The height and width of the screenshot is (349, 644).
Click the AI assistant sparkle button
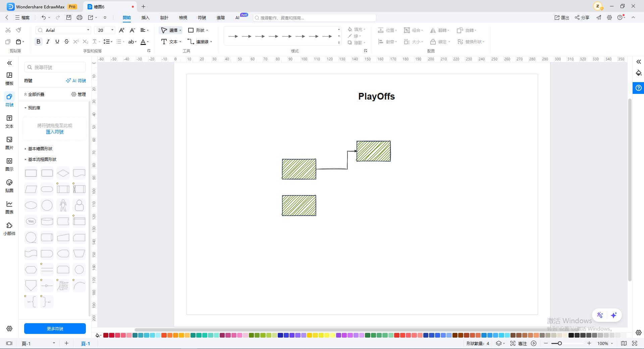click(614, 315)
